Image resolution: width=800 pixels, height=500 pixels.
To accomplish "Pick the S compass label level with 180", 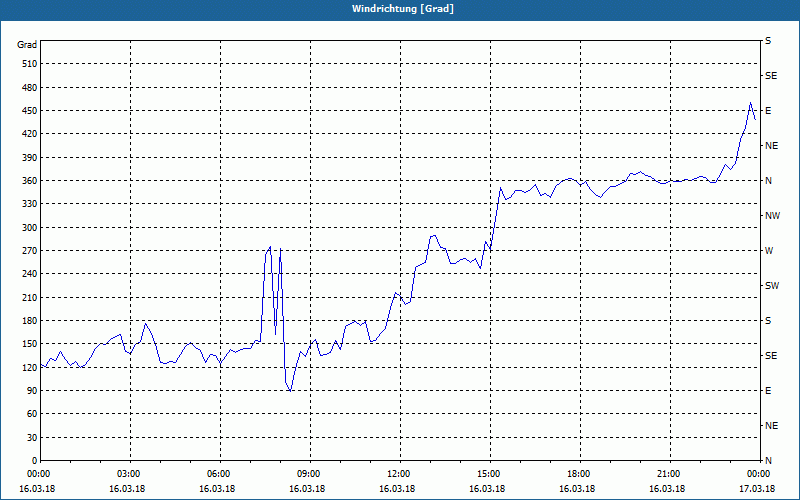I will (x=768, y=321).
